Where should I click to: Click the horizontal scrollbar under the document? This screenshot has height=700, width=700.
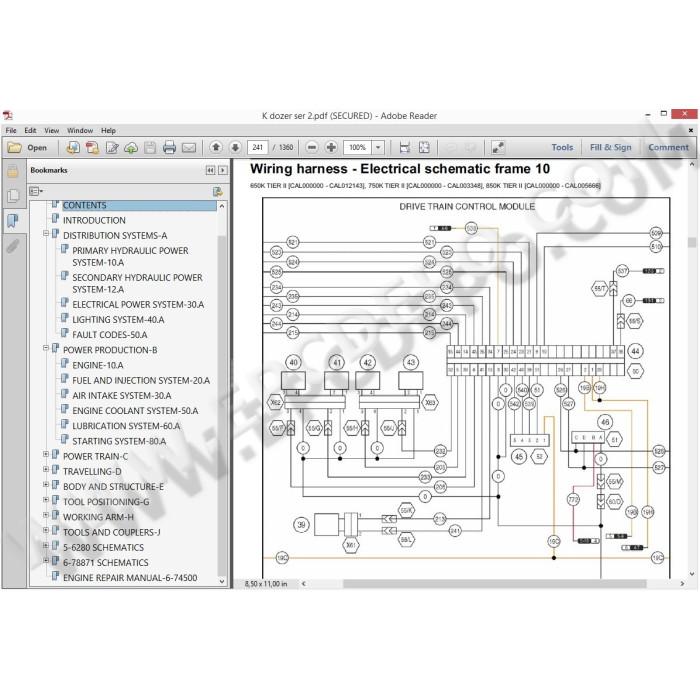tap(494, 583)
